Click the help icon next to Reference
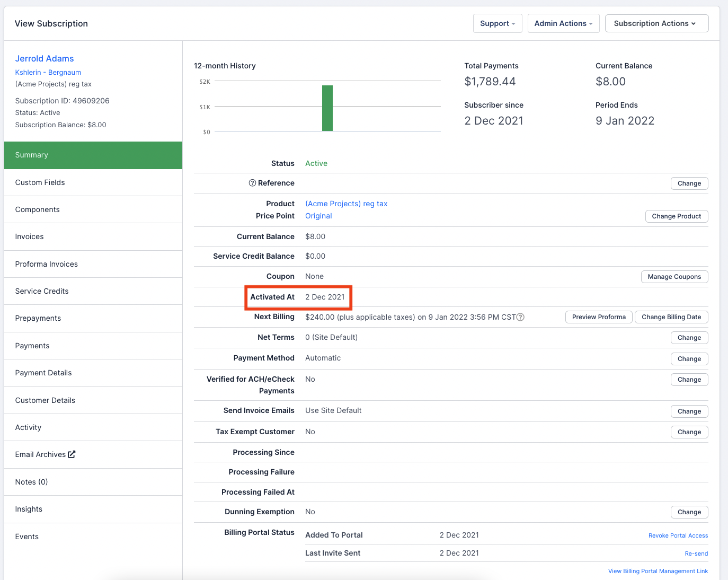 pos(252,183)
